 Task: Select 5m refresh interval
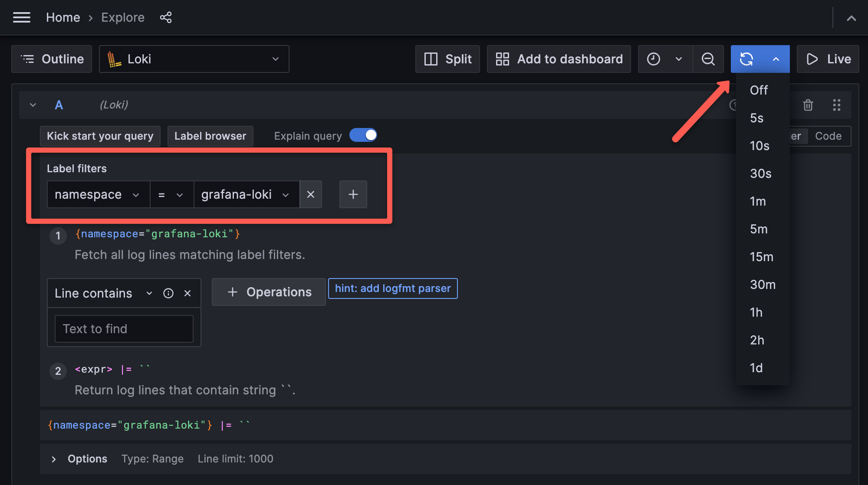[x=759, y=229]
